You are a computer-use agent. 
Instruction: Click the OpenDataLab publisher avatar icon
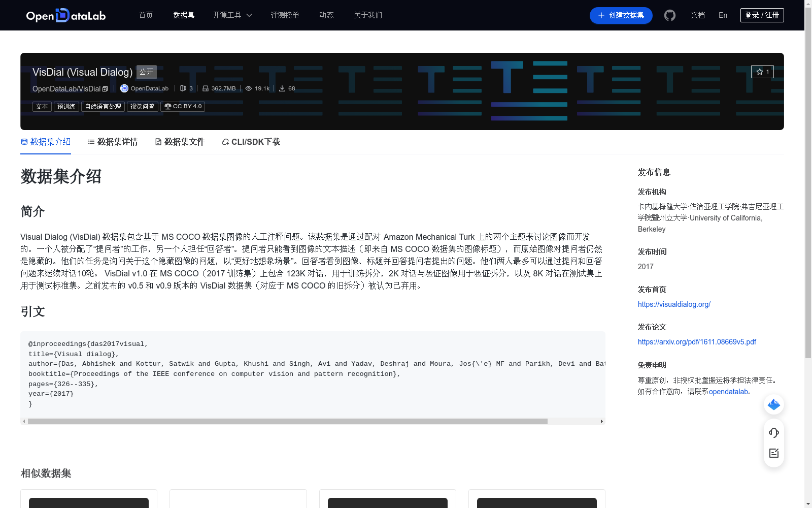pos(124,88)
